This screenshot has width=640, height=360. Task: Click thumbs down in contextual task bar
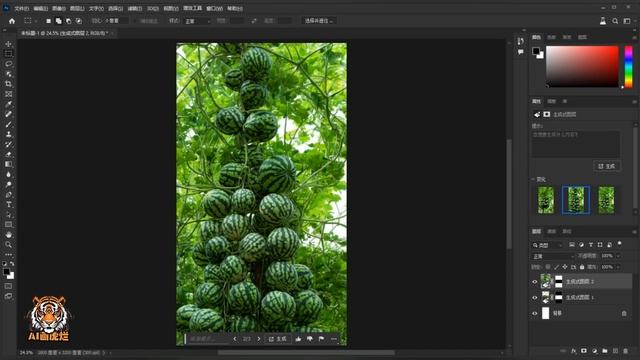point(310,339)
